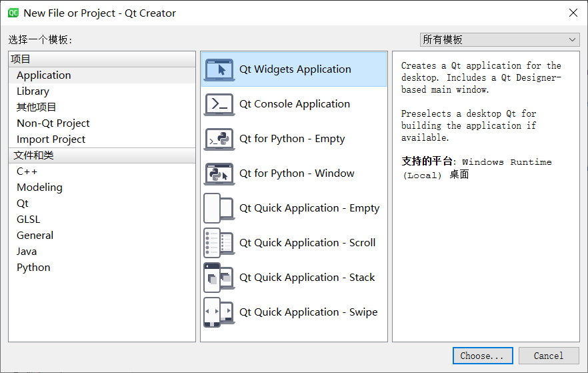Viewport: 588px width, 373px height.
Task: Select Qt Quick Application - Scroll label
Action: pos(307,243)
